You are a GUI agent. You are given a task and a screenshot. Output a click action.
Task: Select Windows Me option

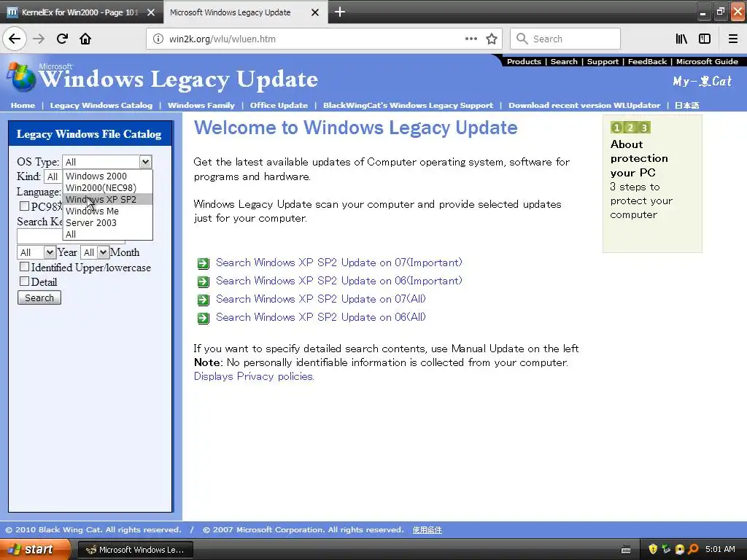click(x=108, y=211)
